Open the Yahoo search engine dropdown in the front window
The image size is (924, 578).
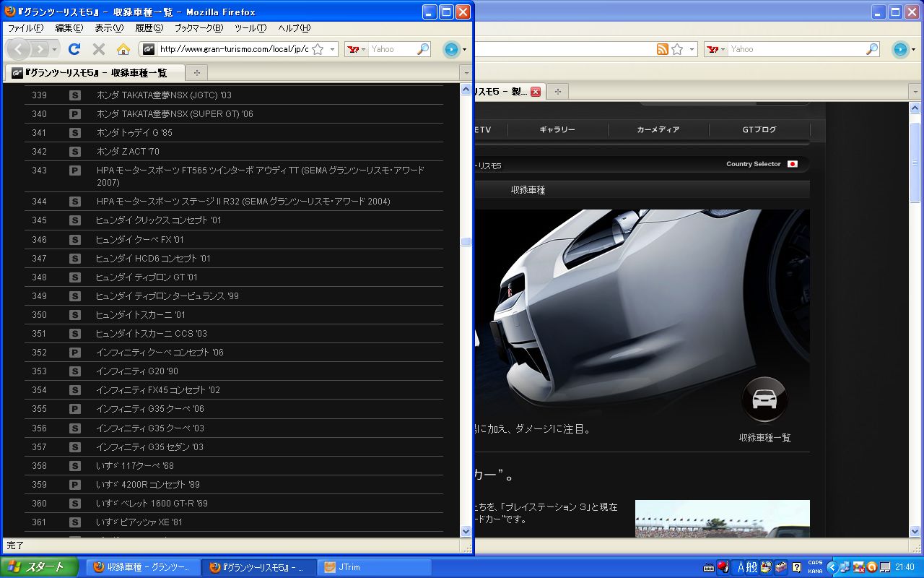coord(357,49)
